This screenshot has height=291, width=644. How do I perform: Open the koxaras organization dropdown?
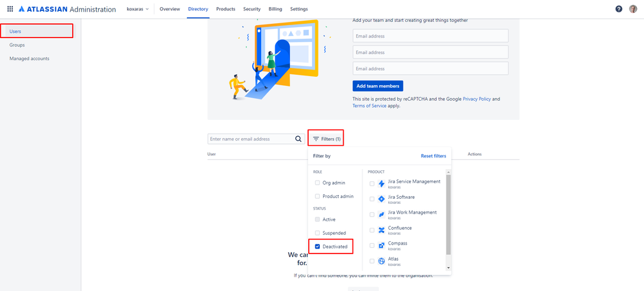click(137, 9)
